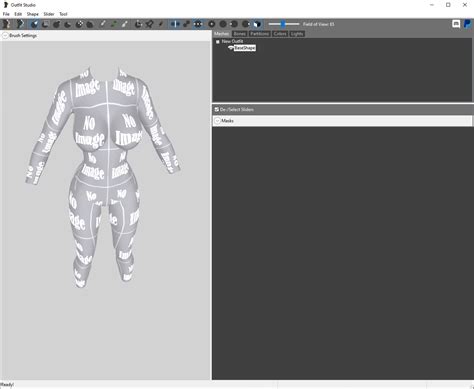Select the New Outfit tree label
Image resolution: width=474 pixels, height=389 pixels.
[233, 41]
